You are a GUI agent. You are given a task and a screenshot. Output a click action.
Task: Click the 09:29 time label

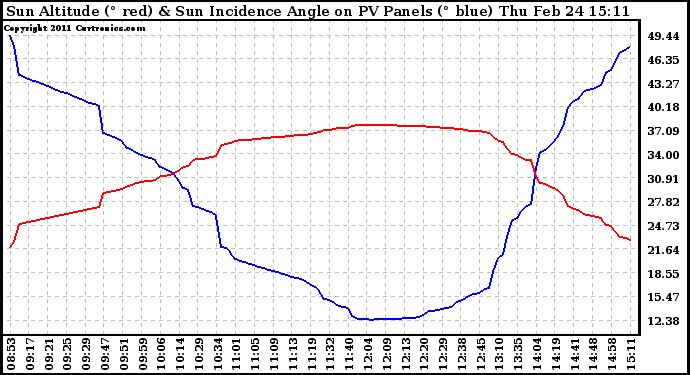click(x=86, y=354)
